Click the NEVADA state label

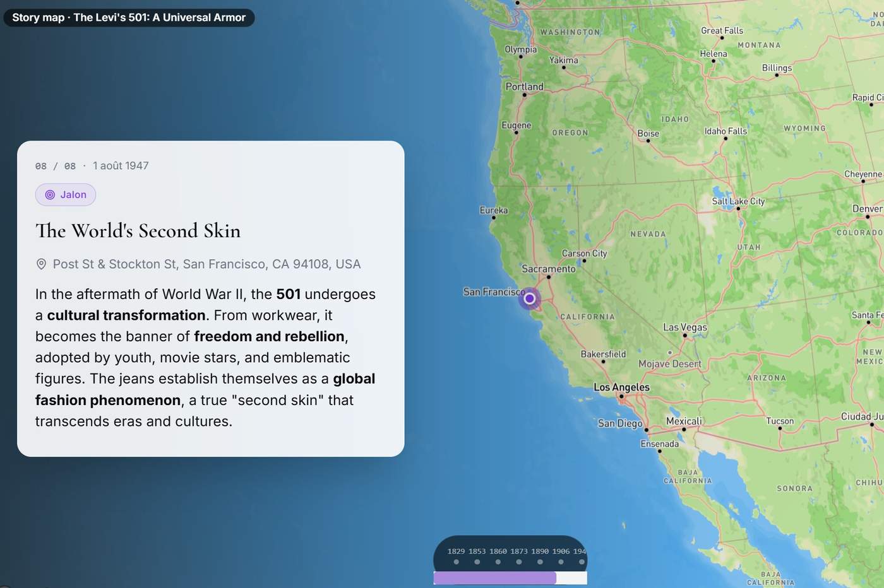click(x=648, y=234)
